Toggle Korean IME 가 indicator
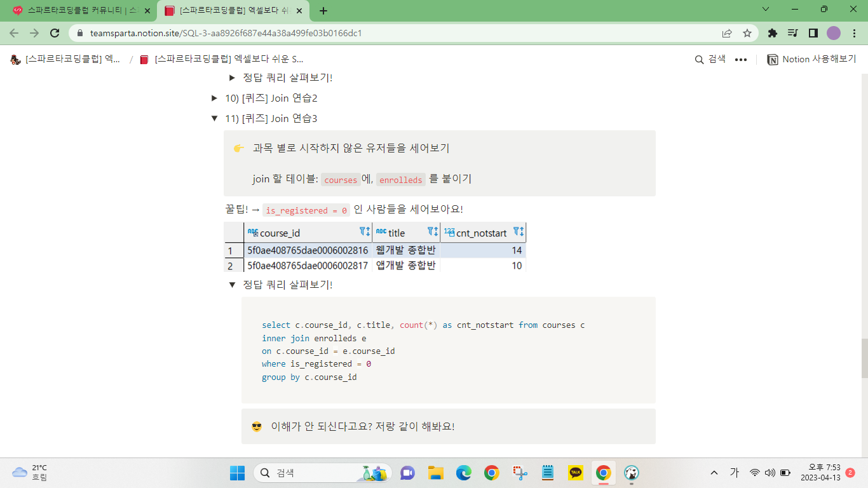This screenshot has height=488, width=868. pyautogui.click(x=735, y=472)
